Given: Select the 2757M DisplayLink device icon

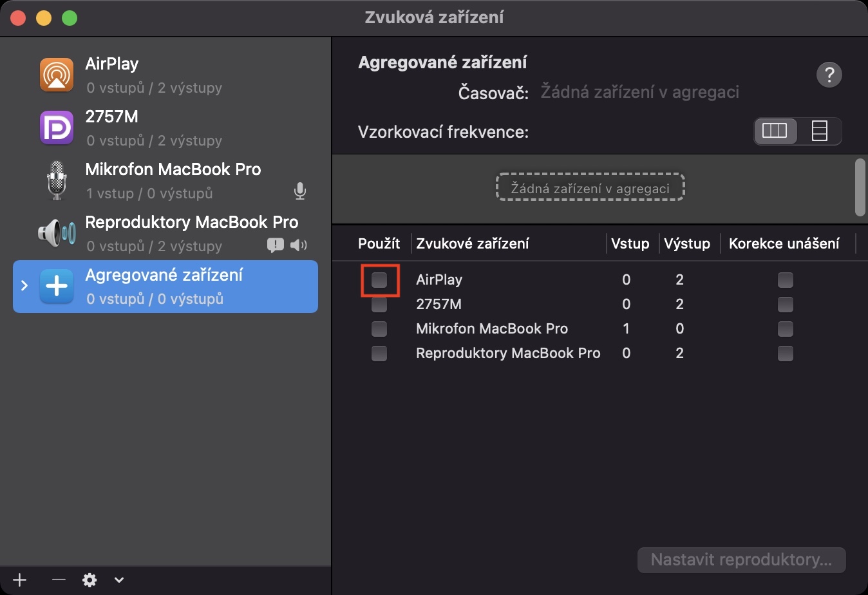Looking at the screenshot, I should (x=57, y=127).
